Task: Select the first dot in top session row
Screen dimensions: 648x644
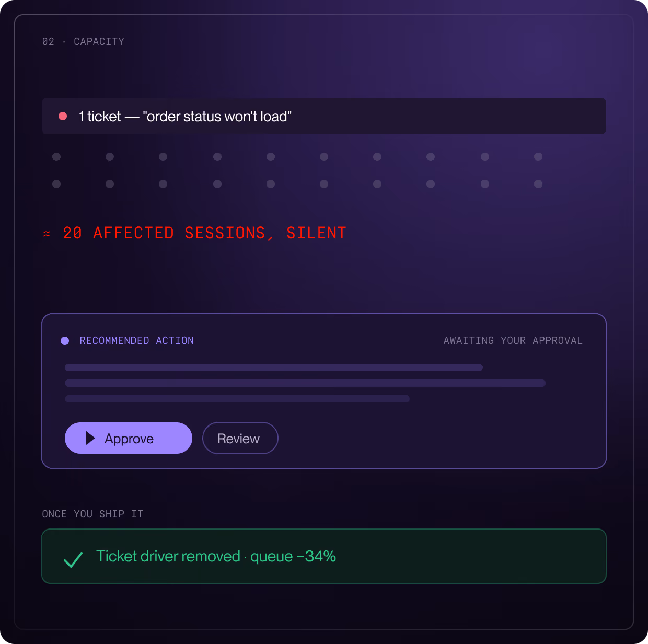Action: tap(56, 157)
